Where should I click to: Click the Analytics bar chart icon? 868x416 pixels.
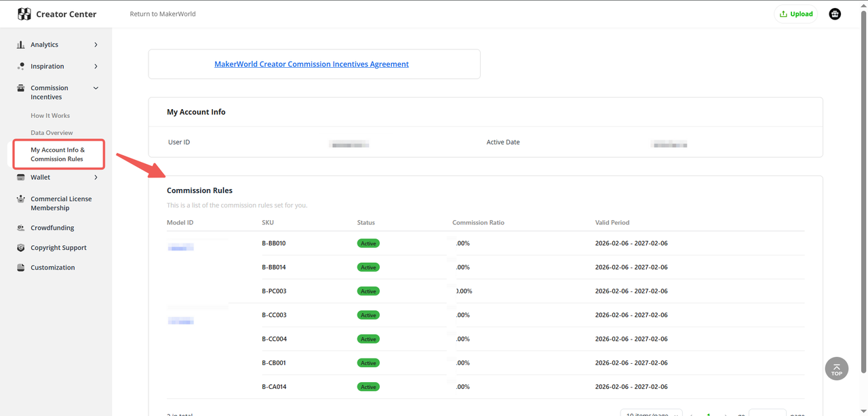click(21, 45)
